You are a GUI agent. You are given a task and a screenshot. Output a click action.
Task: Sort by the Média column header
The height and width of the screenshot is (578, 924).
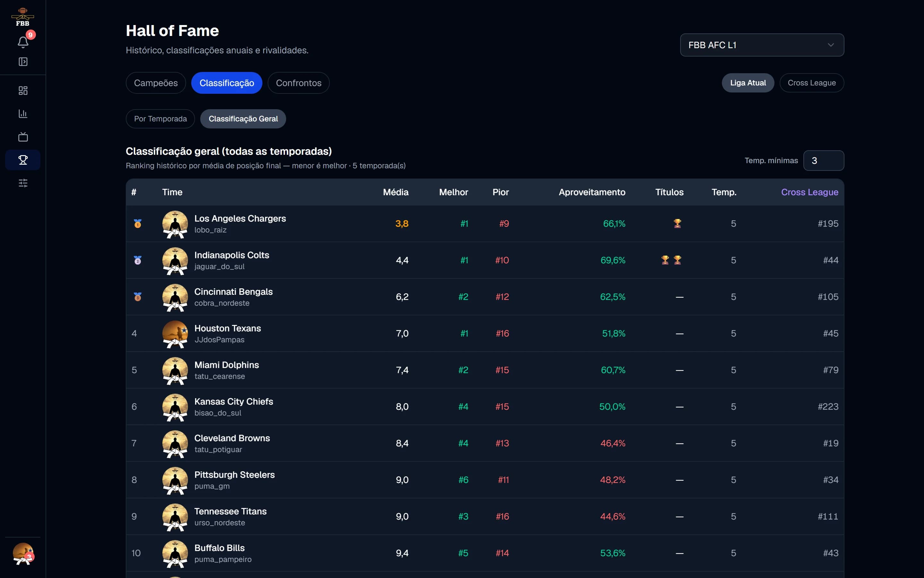[x=396, y=192]
